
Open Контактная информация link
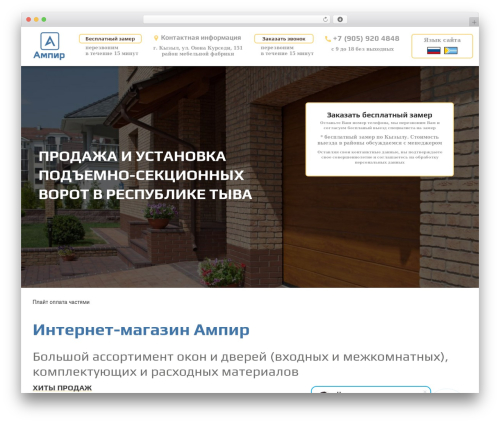pyautogui.click(x=201, y=38)
